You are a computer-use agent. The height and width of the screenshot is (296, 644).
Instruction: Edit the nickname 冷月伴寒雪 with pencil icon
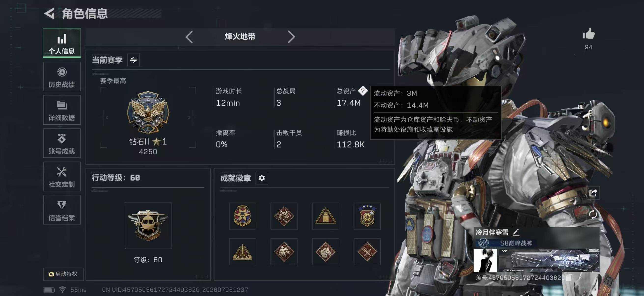point(516,232)
